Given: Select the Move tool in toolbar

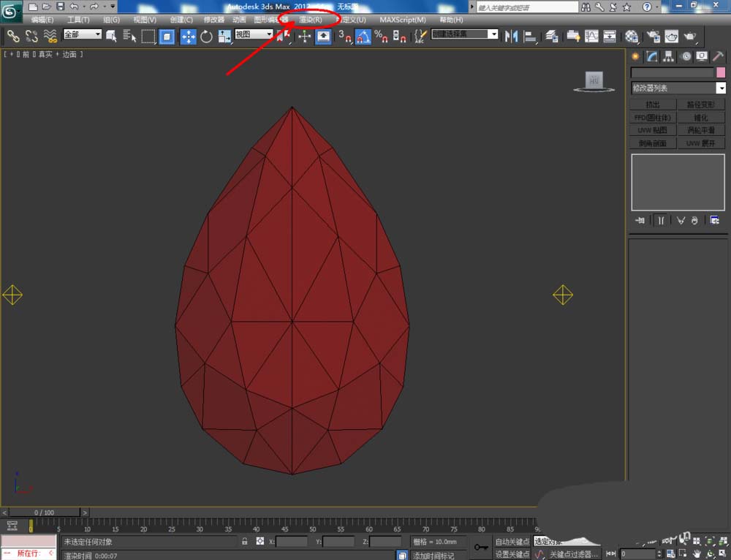Looking at the screenshot, I should (x=188, y=36).
